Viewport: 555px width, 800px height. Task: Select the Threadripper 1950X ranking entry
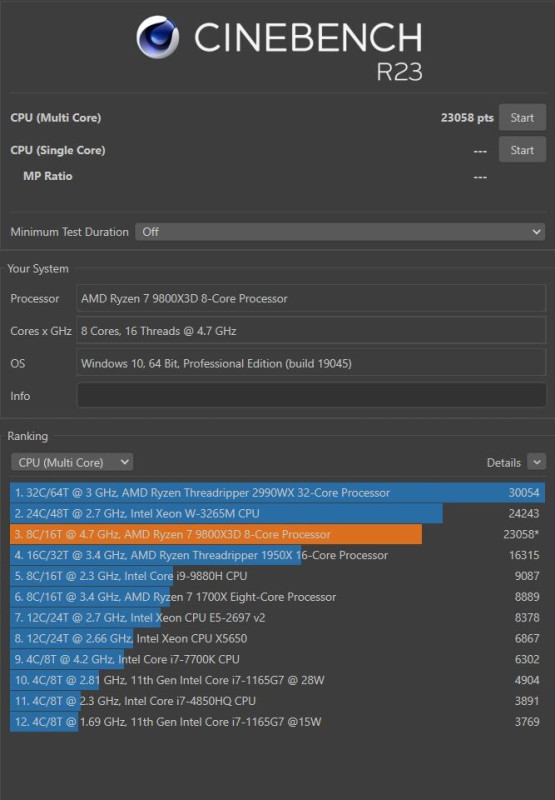tap(277, 555)
